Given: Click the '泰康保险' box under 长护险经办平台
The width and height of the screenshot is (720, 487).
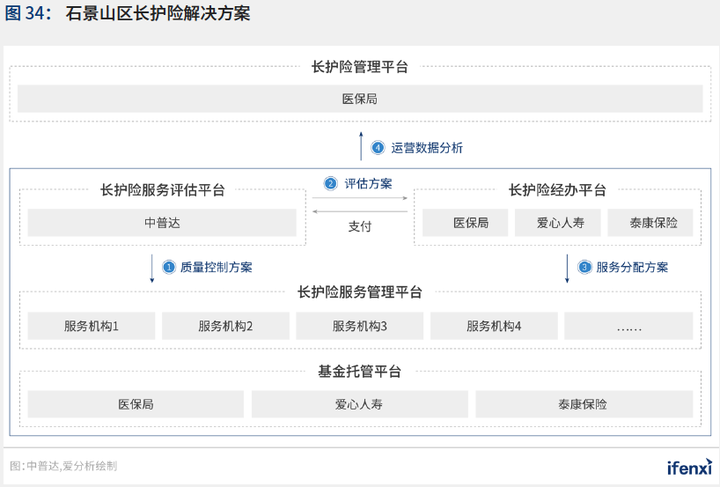Looking at the screenshot, I should coord(650,223).
